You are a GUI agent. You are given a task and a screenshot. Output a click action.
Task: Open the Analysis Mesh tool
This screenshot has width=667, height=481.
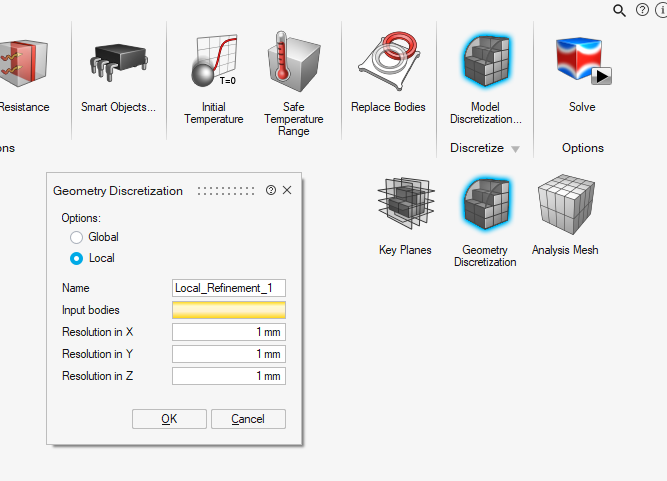point(565,215)
